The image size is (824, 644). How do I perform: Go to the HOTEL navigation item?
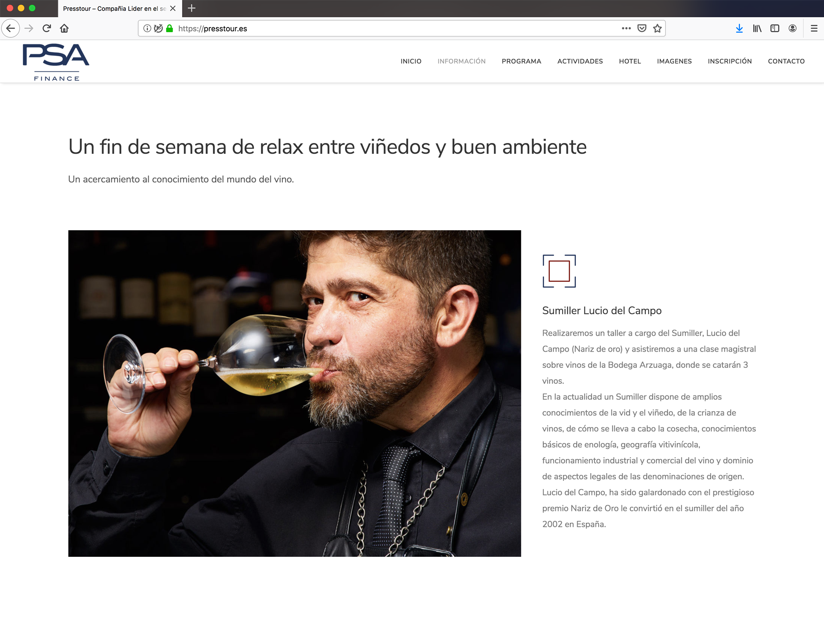[630, 61]
